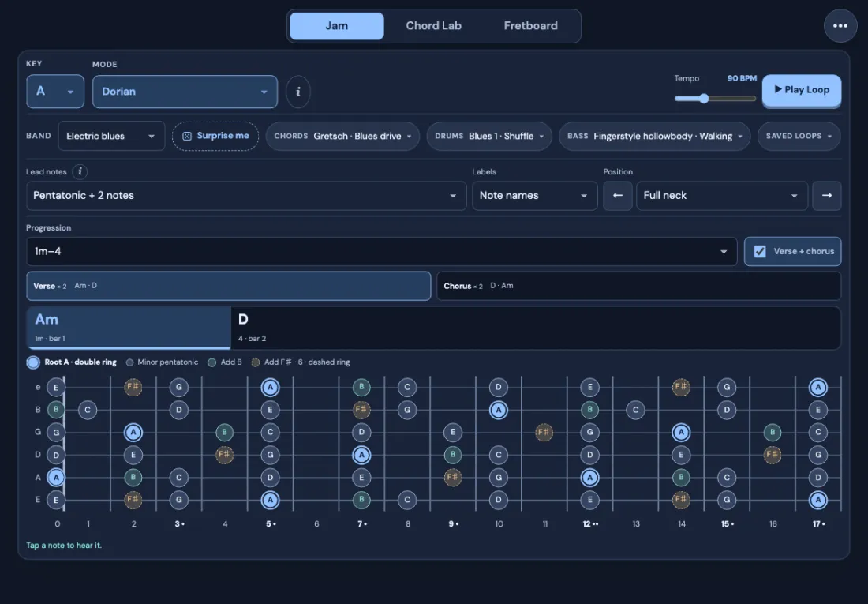Tap the root A note on fret 14 of G string
868x604 pixels.
point(681,432)
